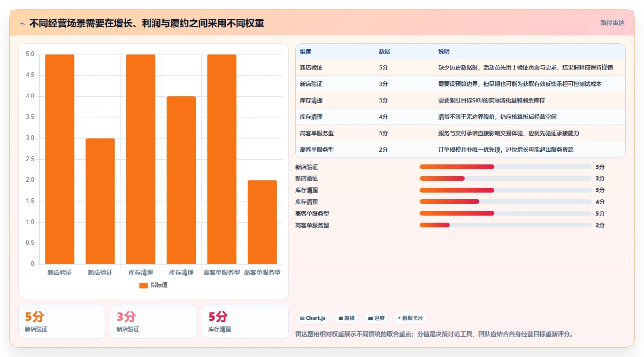
Task: Select the 表格 tag chip
Action: click(x=346, y=318)
